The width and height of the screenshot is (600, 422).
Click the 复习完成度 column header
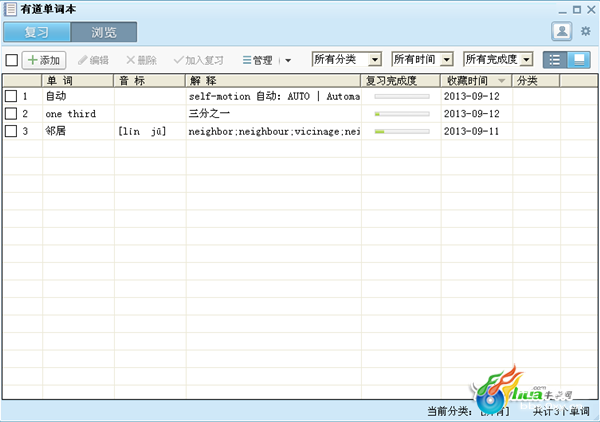point(401,81)
